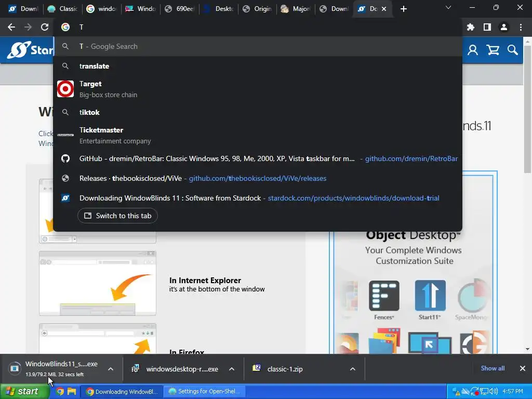Image resolution: width=532 pixels, height=399 pixels.
Task: Expand WindowBlinds11 download options arrow
Action: click(x=111, y=369)
